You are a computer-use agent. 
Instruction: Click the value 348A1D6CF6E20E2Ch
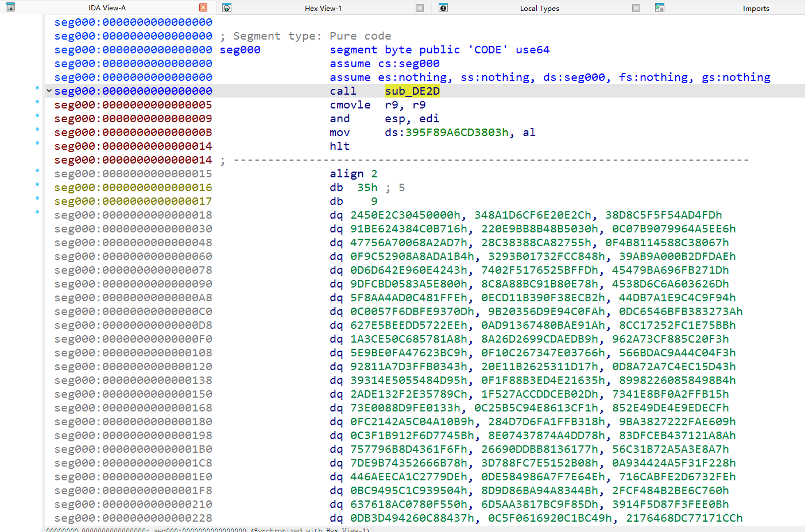tap(533, 215)
